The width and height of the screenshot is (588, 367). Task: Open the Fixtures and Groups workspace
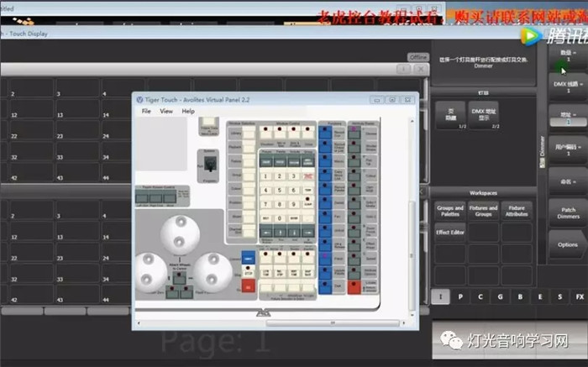pyautogui.click(x=483, y=211)
